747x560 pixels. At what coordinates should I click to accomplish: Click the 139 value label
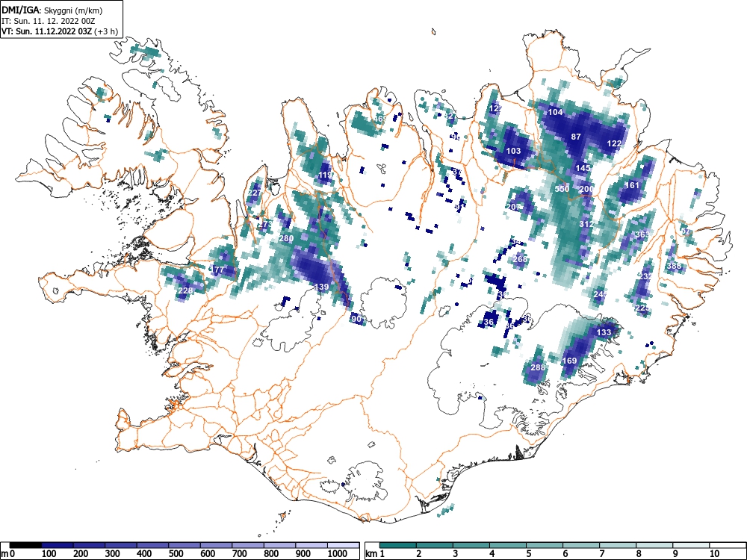pos(321,287)
